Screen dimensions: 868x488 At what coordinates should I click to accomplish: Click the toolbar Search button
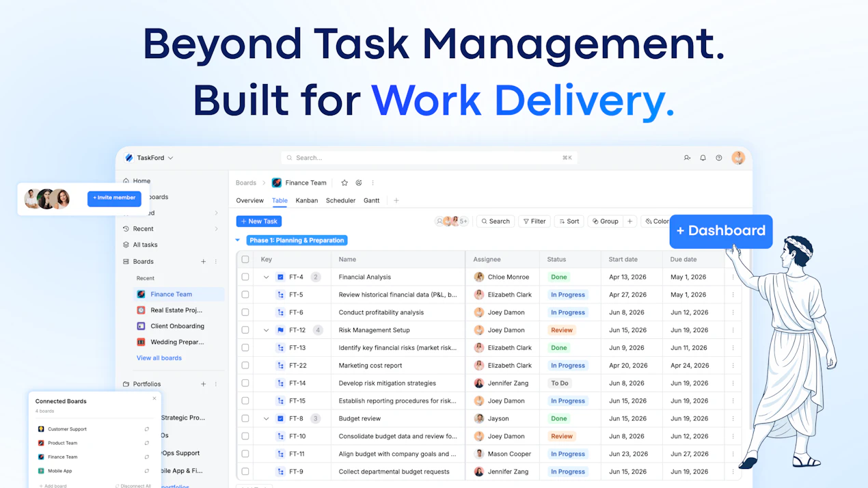coord(496,221)
